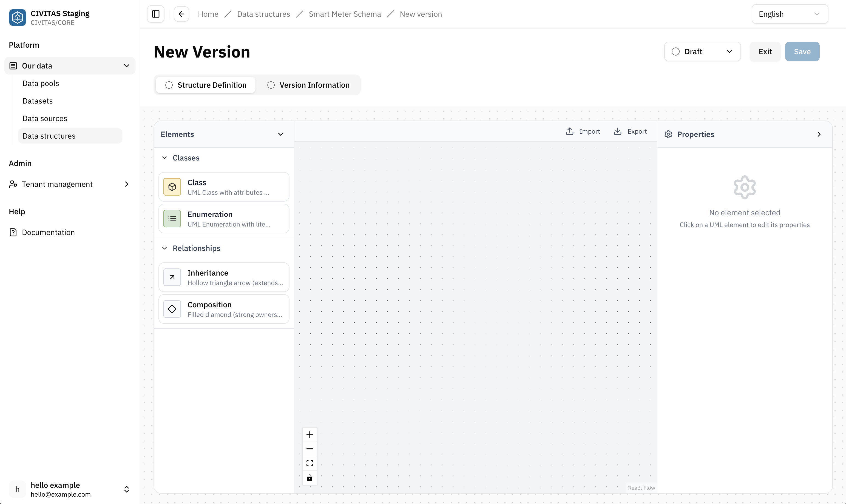Click the Exit button
846x504 pixels.
click(x=765, y=51)
